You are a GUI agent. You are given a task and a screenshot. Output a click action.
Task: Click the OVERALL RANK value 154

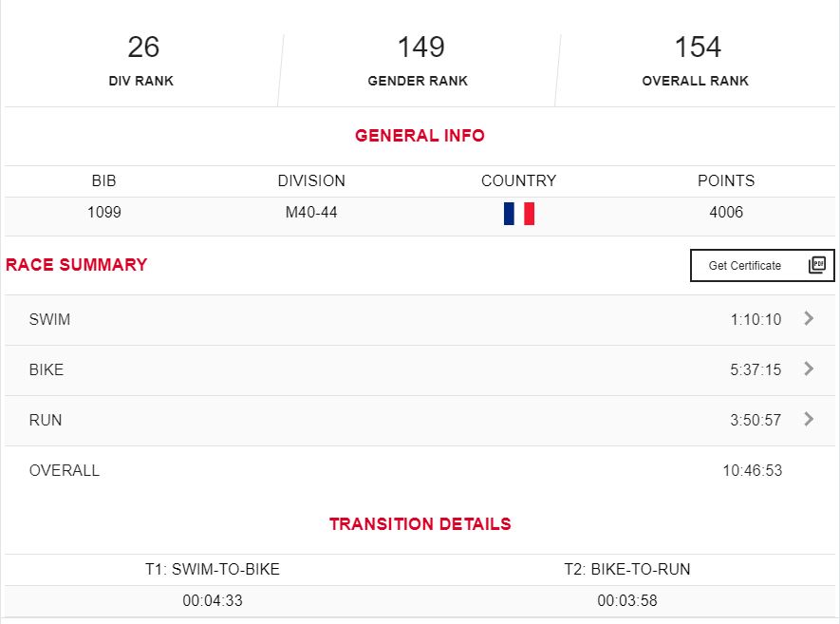point(698,47)
